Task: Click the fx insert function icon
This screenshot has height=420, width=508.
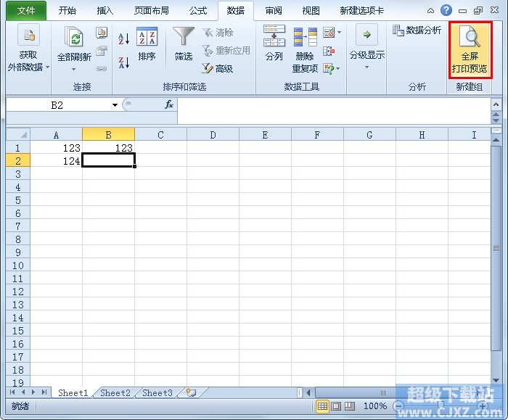Action: click(x=169, y=104)
